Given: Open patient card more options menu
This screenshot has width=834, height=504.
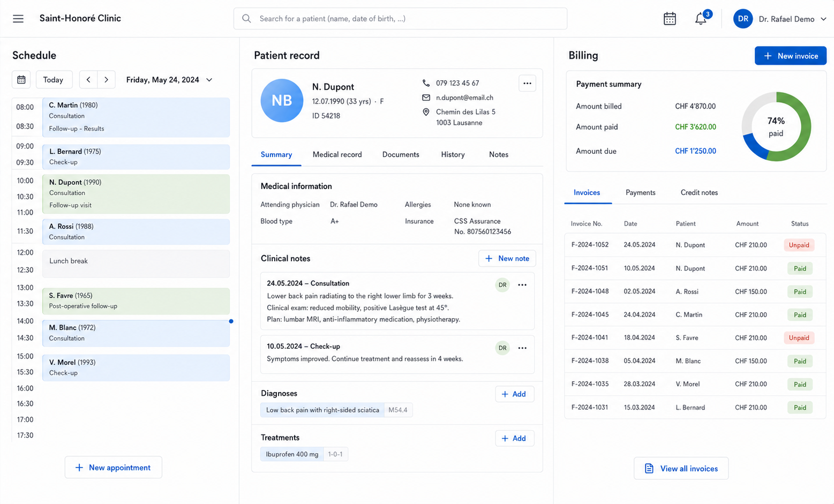Looking at the screenshot, I should (x=528, y=83).
